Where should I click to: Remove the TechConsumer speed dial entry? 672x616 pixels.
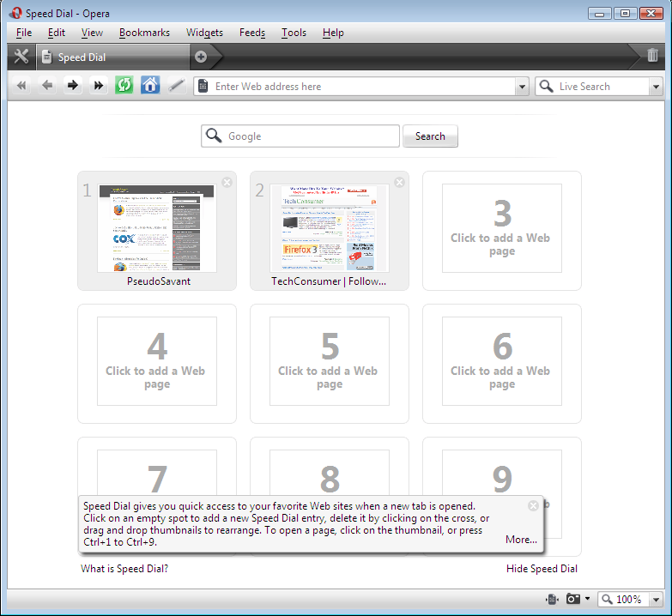[x=399, y=182]
